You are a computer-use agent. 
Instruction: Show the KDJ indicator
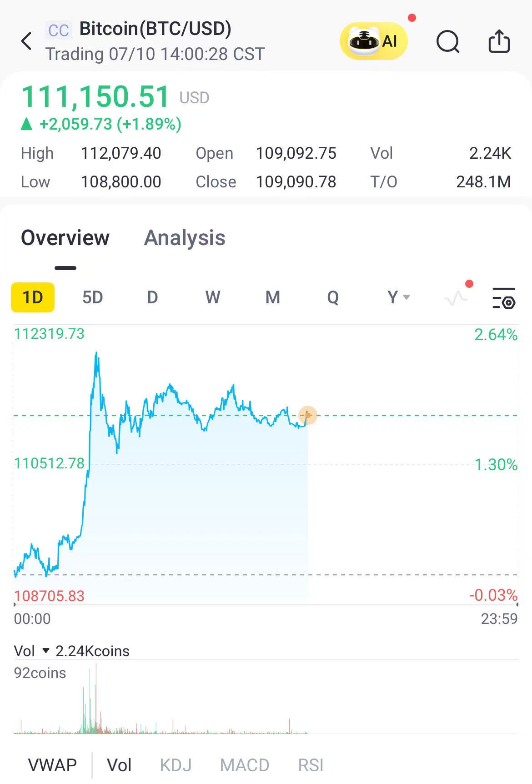pyautogui.click(x=176, y=765)
